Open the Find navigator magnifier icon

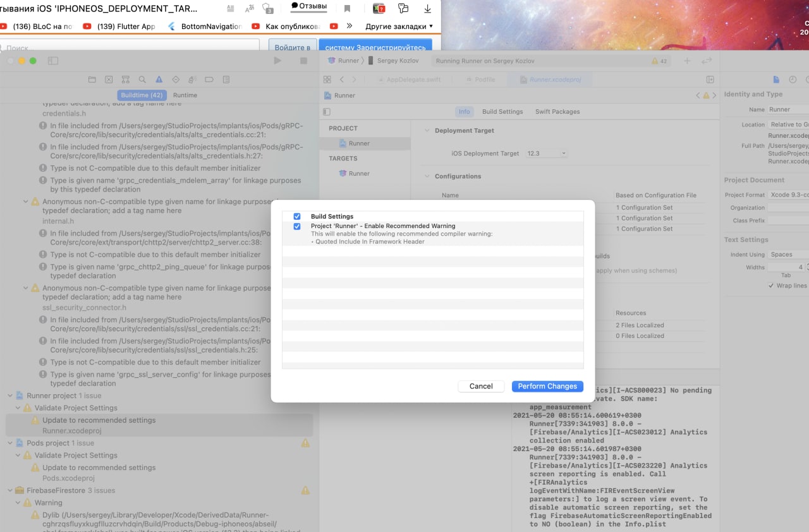coord(142,80)
